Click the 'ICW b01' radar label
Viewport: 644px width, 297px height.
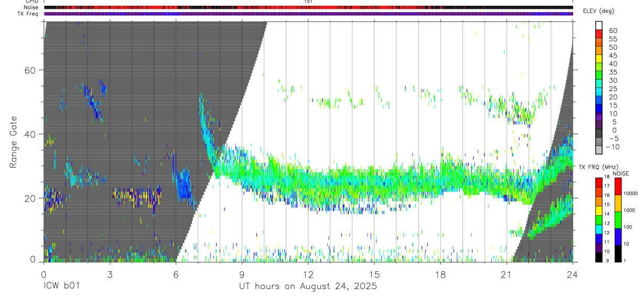click(x=62, y=286)
